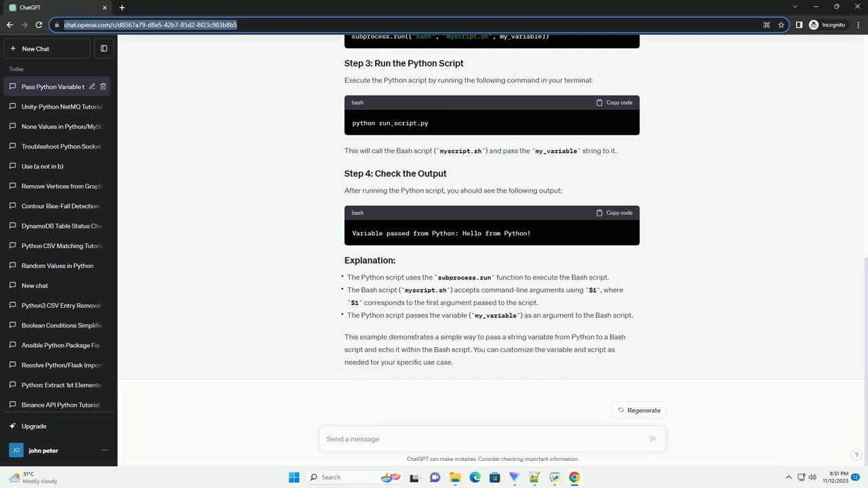The image size is (868, 488).
Task: Open the tab search chevron in title bar
Action: (x=795, y=7)
